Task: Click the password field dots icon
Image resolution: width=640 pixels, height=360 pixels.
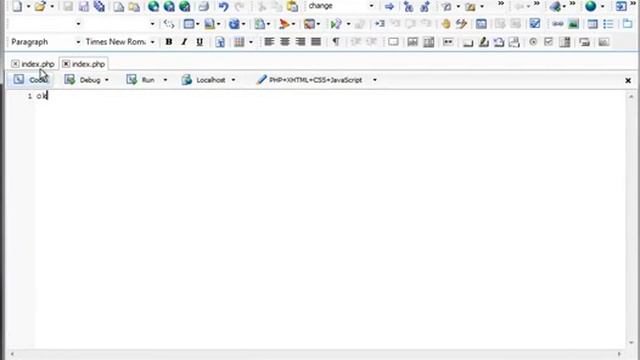Action: 448,42
